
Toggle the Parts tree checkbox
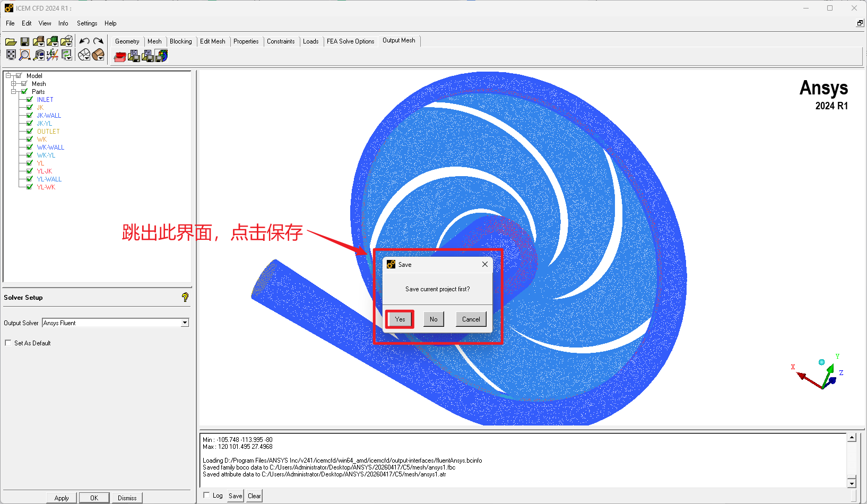pos(24,91)
